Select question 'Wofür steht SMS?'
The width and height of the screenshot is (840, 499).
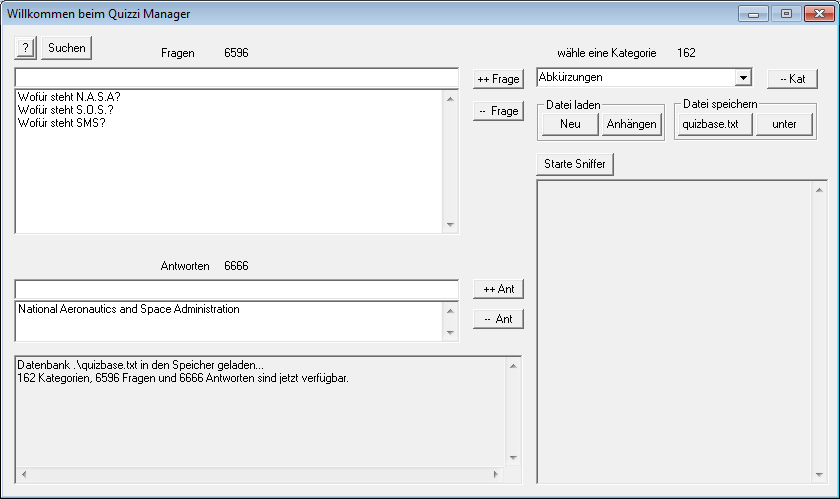[x=68, y=123]
